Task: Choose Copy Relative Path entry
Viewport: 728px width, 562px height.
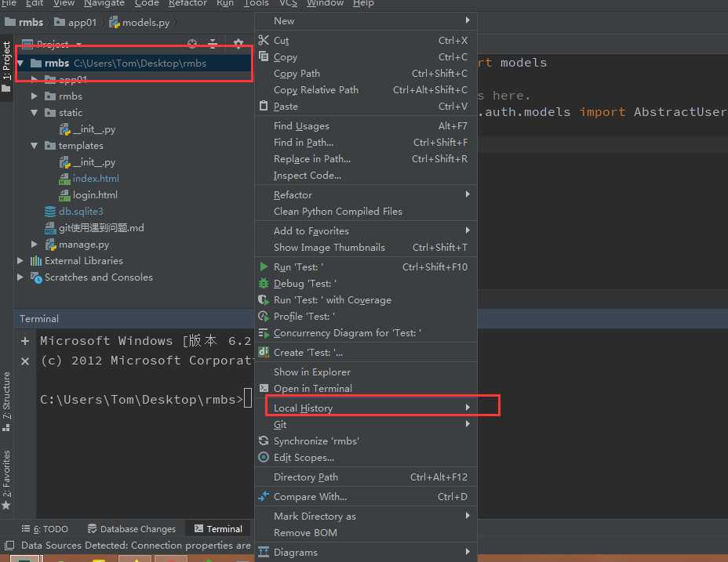Action: [x=366, y=89]
